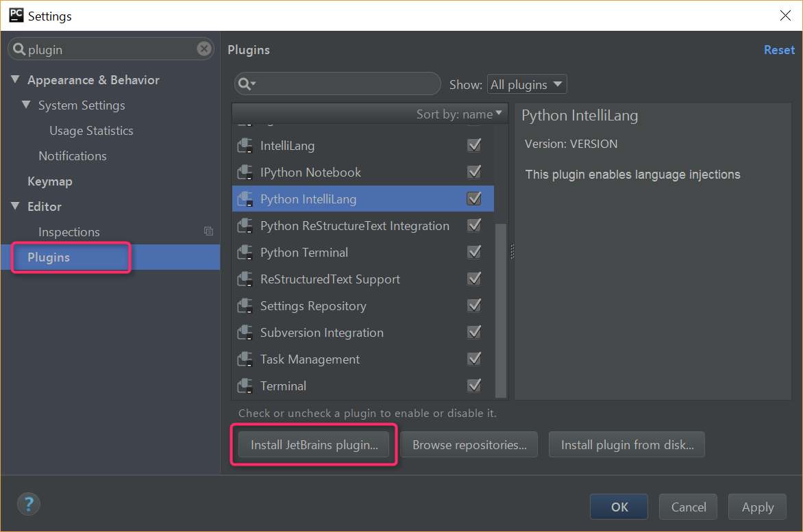Click the Settings Repository plugin icon
This screenshot has height=532, width=803.
tap(245, 306)
